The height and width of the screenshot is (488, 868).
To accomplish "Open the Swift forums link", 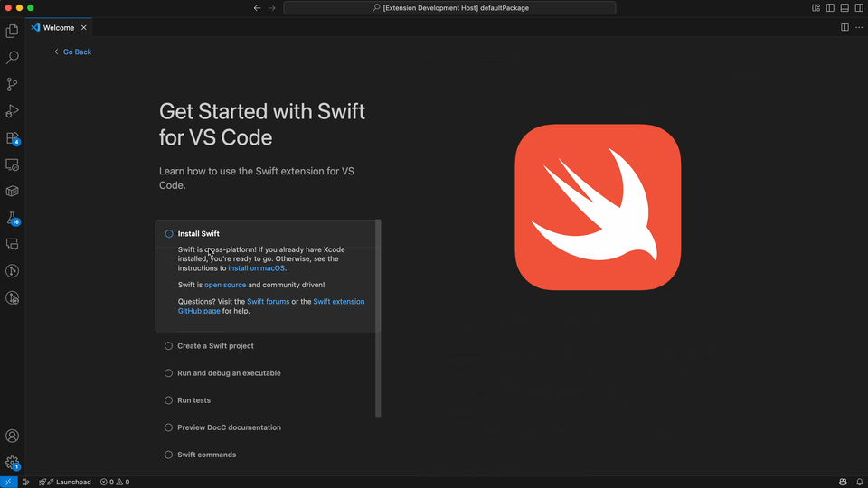I will pos(268,302).
